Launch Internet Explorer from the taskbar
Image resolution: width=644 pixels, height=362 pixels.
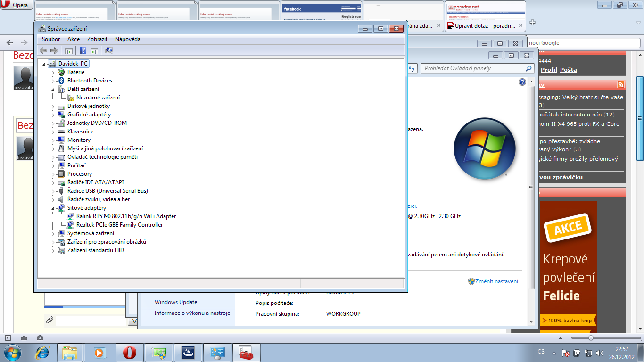pyautogui.click(x=43, y=352)
